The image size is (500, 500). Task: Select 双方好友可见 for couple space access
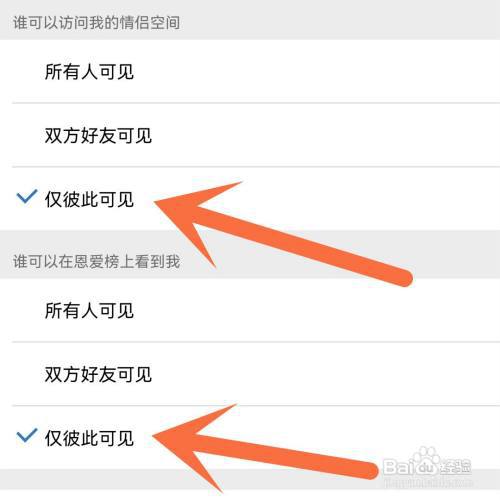click(250, 135)
